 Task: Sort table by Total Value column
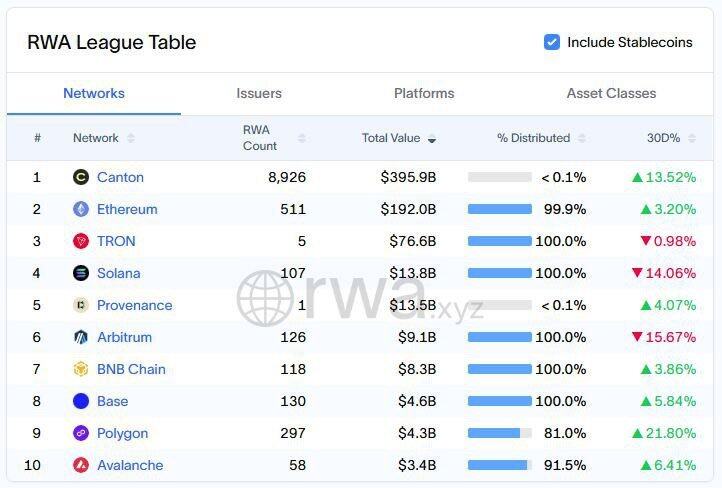tap(432, 139)
